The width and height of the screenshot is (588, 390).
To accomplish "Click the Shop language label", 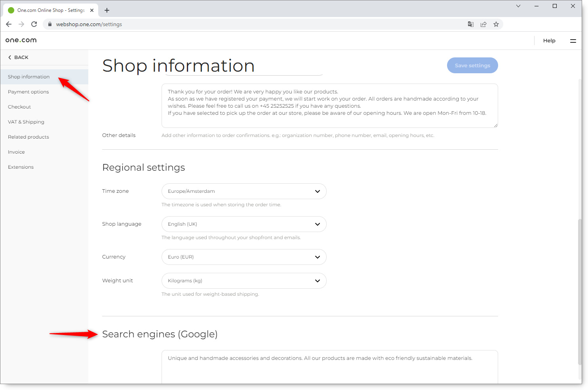I will point(122,224).
